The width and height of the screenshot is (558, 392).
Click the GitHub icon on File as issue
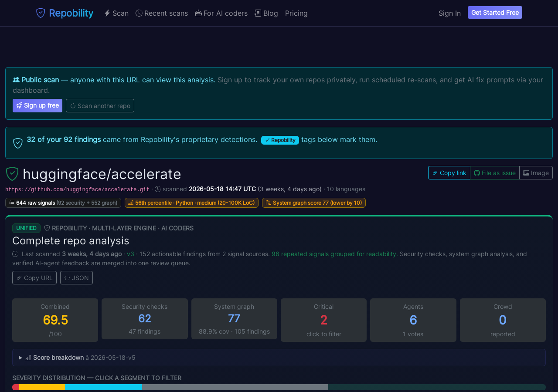pyautogui.click(x=477, y=173)
